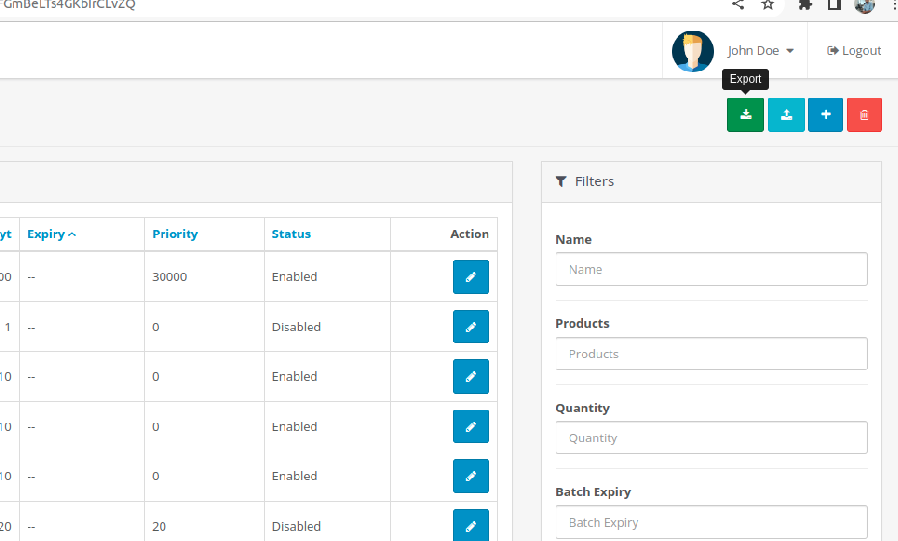
Task: Click the red trash delete button
Action: click(864, 115)
